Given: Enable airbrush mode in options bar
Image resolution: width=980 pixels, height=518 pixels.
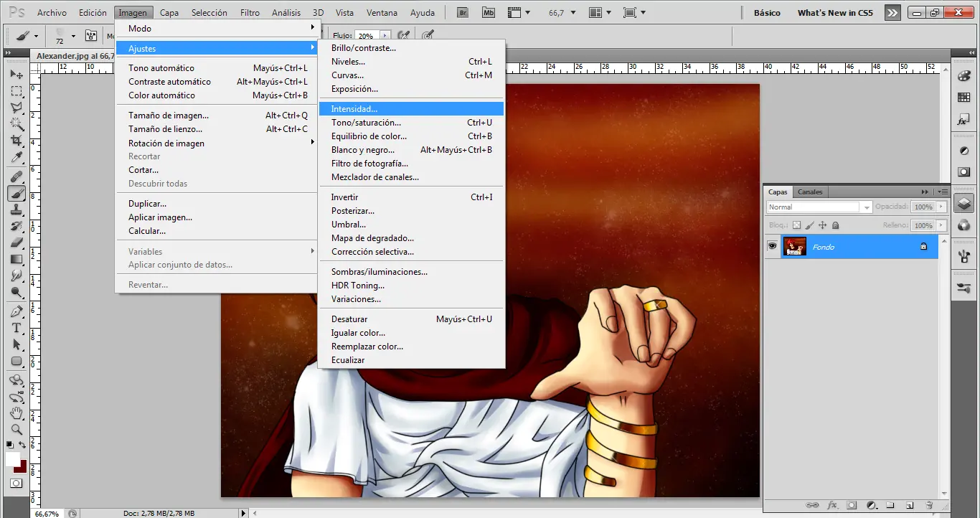Looking at the screenshot, I should click(404, 35).
